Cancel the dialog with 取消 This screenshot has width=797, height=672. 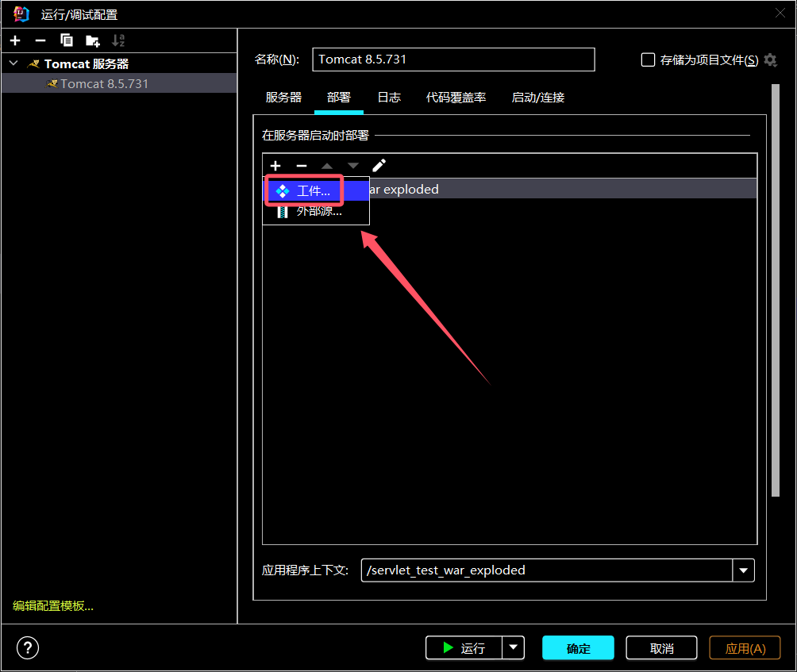661,647
